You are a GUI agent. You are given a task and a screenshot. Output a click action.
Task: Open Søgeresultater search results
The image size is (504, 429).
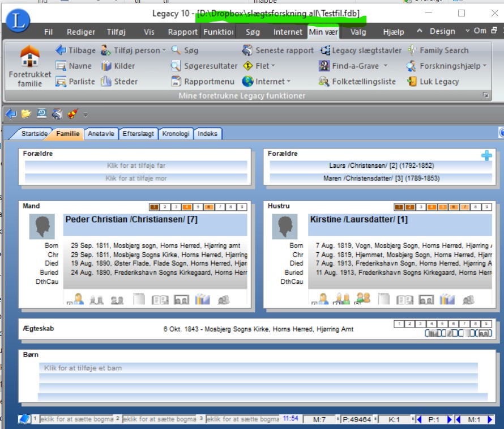tap(204, 66)
